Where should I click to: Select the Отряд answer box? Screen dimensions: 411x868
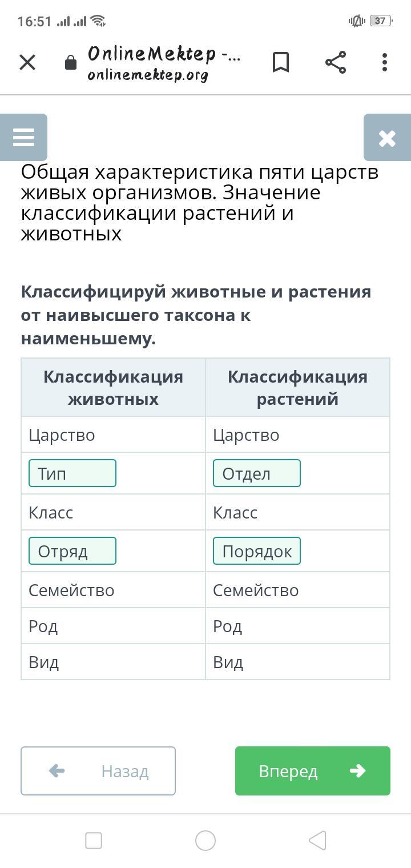[72, 551]
